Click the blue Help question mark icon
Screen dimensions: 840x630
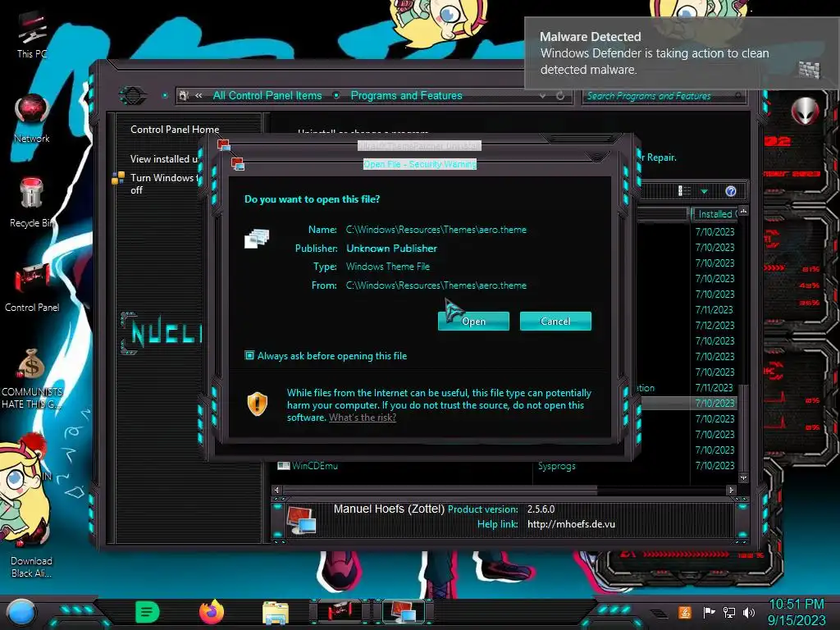[x=731, y=191]
